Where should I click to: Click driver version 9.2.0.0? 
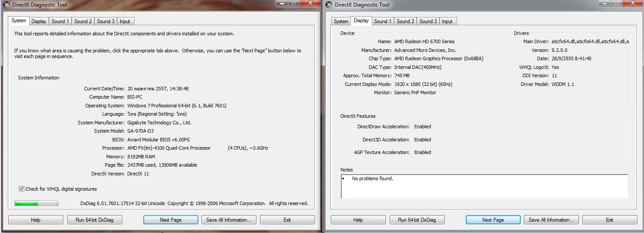click(559, 50)
